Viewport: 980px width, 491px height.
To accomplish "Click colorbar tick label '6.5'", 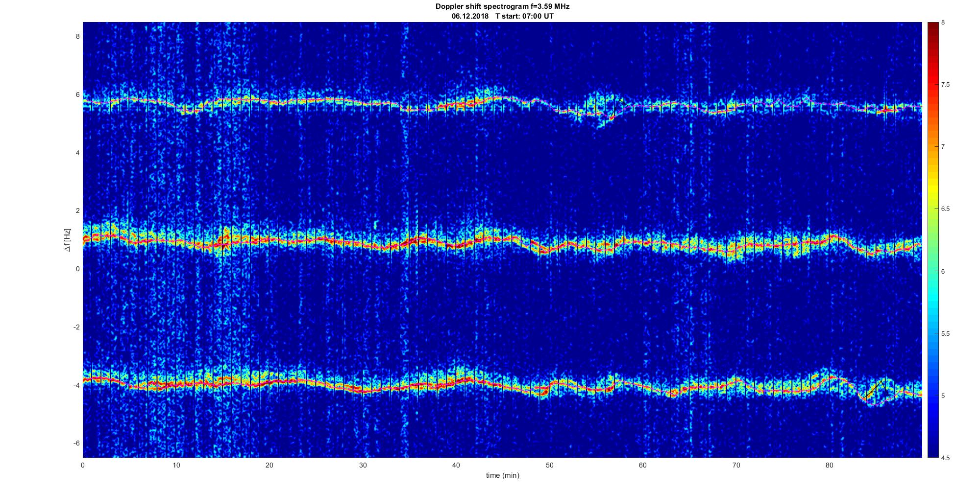I will 945,209.
